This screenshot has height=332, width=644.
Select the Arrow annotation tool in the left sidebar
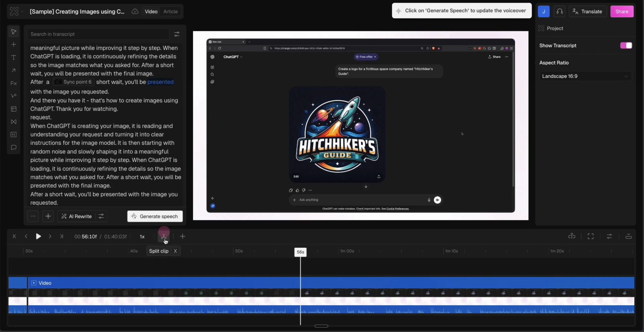click(x=13, y=70)
